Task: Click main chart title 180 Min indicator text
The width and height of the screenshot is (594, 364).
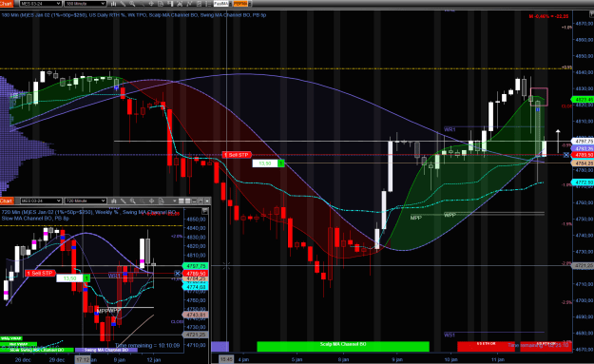Action: (x=134, y=15)
